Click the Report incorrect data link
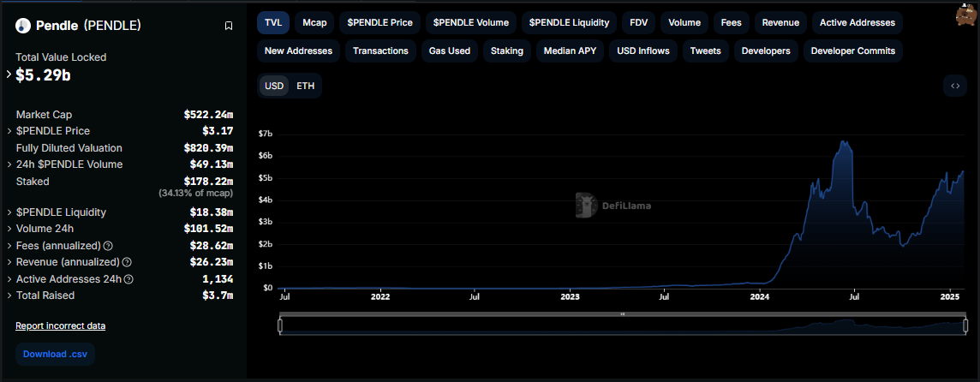This screenshot has height=382, width=980. 61,325
